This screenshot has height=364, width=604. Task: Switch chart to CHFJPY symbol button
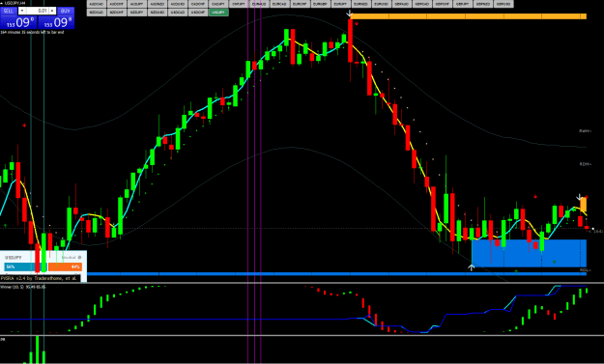coord(239,4)
